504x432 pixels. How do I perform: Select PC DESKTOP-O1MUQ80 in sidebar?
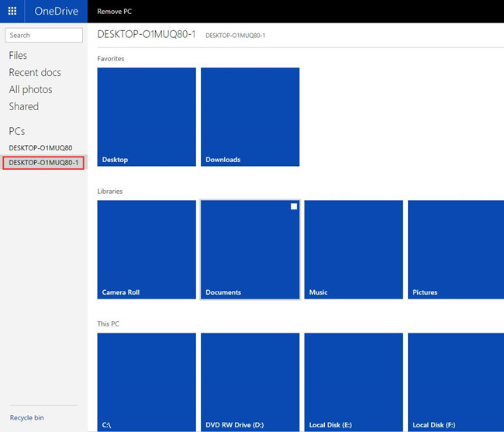(40, 148)
